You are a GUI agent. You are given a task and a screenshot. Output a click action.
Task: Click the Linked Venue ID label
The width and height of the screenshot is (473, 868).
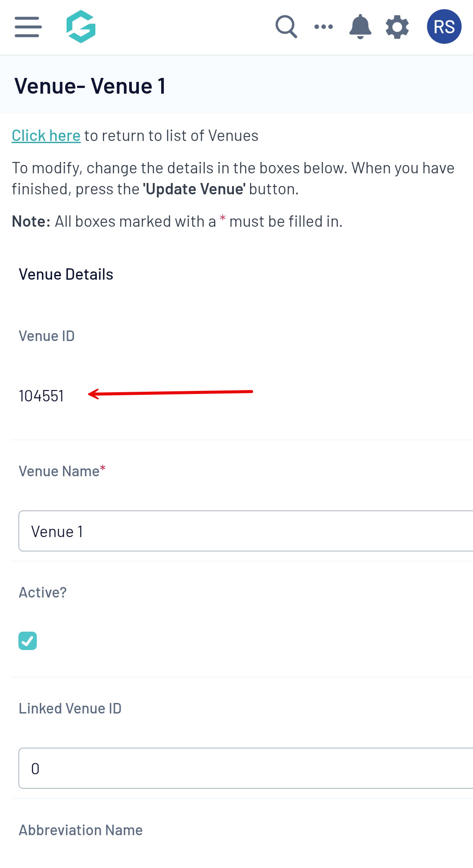tap(70, 708)
